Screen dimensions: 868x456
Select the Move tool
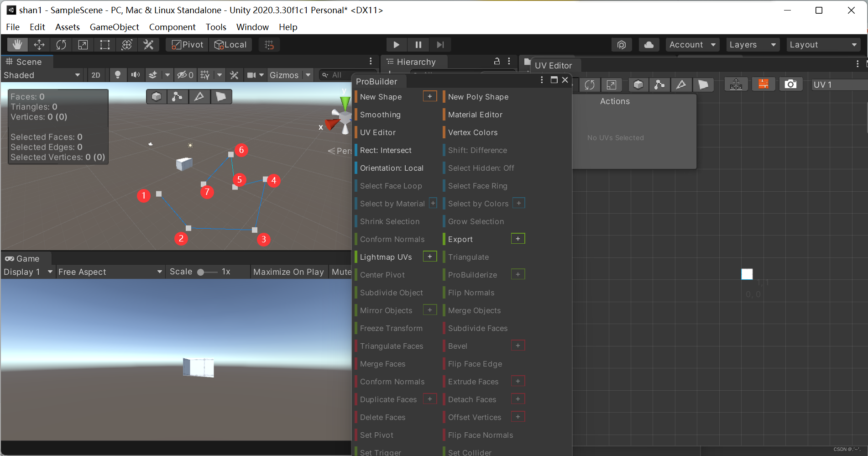(x=39, y=45)
